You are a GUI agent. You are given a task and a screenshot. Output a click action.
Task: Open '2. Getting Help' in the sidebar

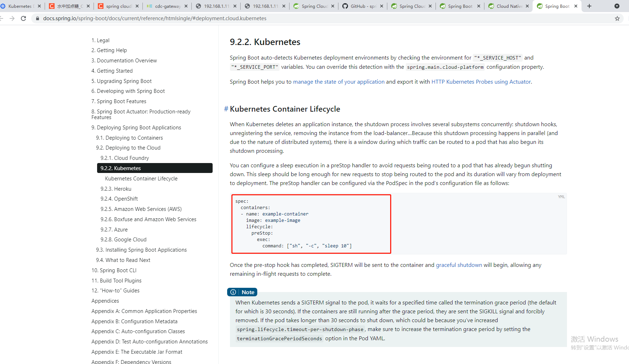(x=109, y=50)
